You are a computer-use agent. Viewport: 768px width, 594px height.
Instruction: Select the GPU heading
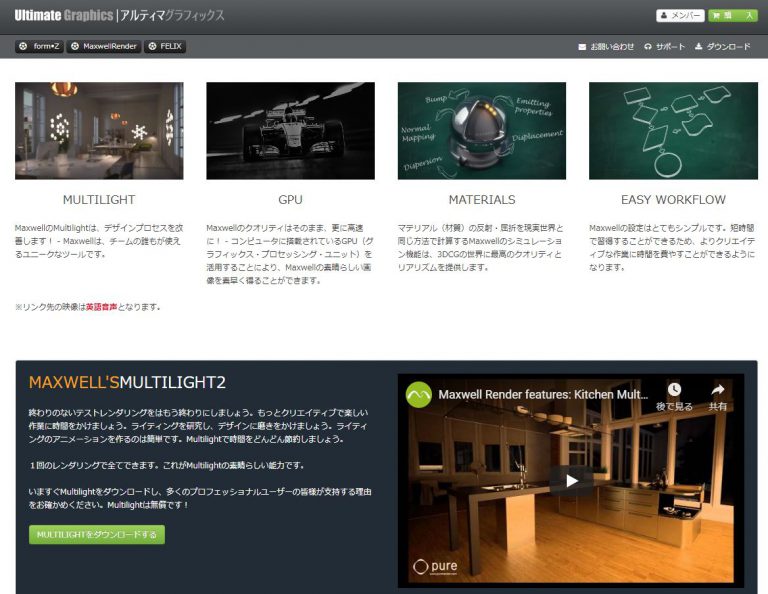point(290,200)
